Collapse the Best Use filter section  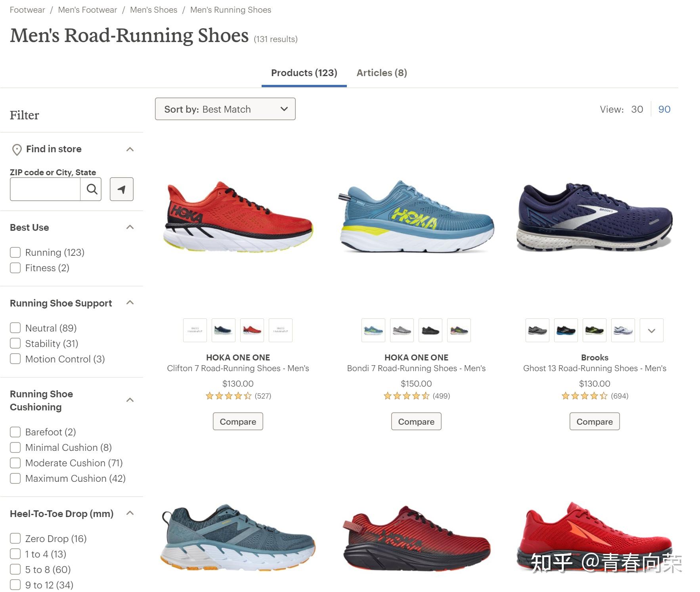point(130,227)
